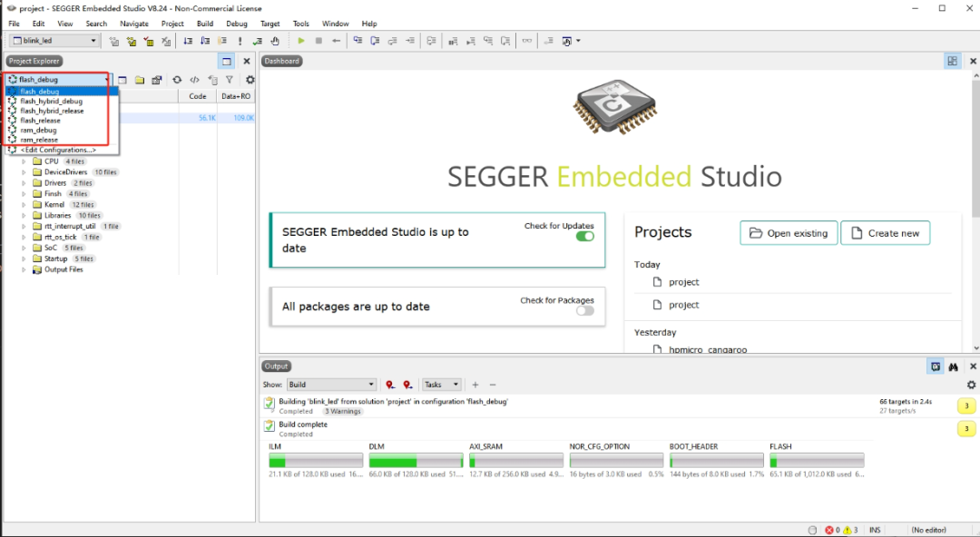This screenshot has width=980, height=537.
Task: Click the green check build icon in toolbar
Action: (257, 41)
